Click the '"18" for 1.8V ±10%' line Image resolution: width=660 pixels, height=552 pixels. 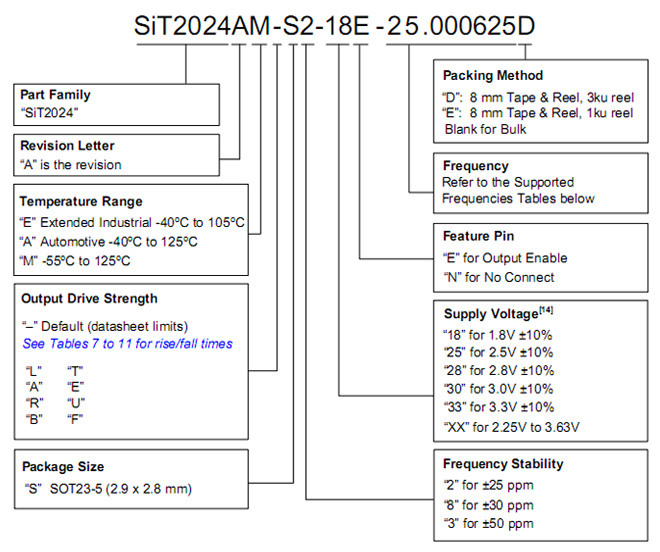(498, 335)
